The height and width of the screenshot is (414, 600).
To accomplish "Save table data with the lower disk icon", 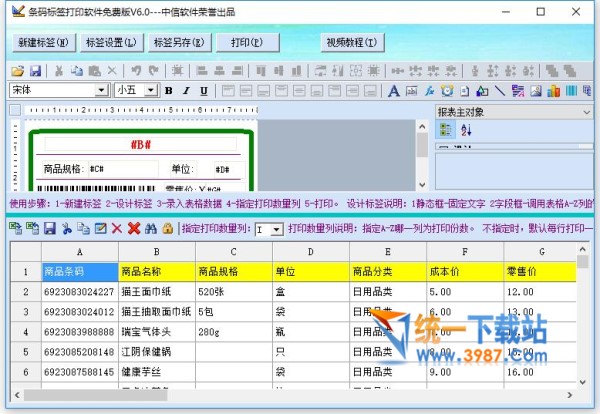I will click(50, 228).
